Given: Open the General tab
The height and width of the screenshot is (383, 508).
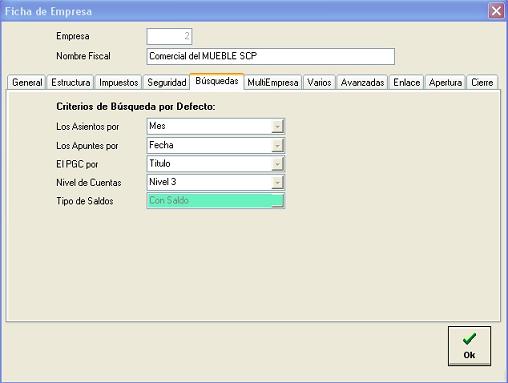Looking at the screenshot, I should pos(27,82).
